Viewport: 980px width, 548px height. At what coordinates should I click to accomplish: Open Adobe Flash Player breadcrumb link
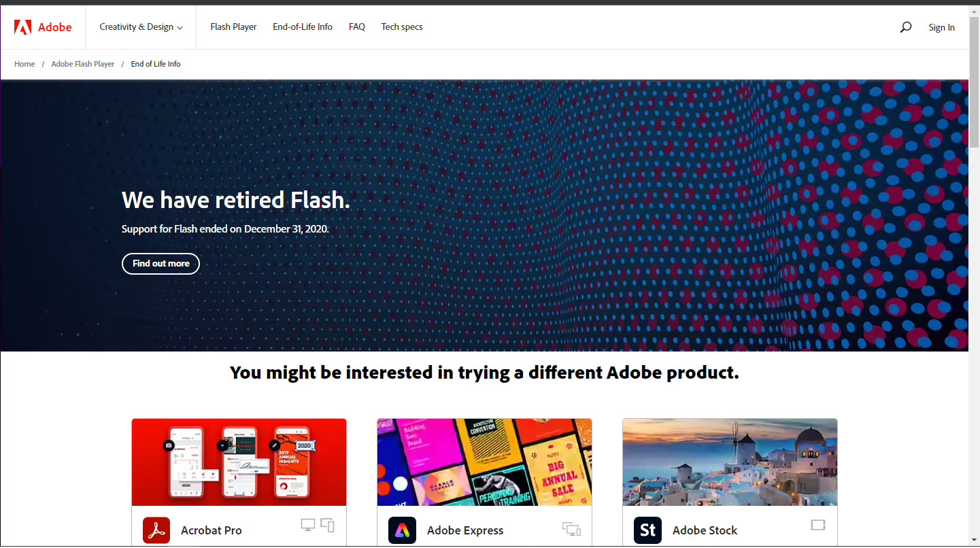click(x=83, y=64)
